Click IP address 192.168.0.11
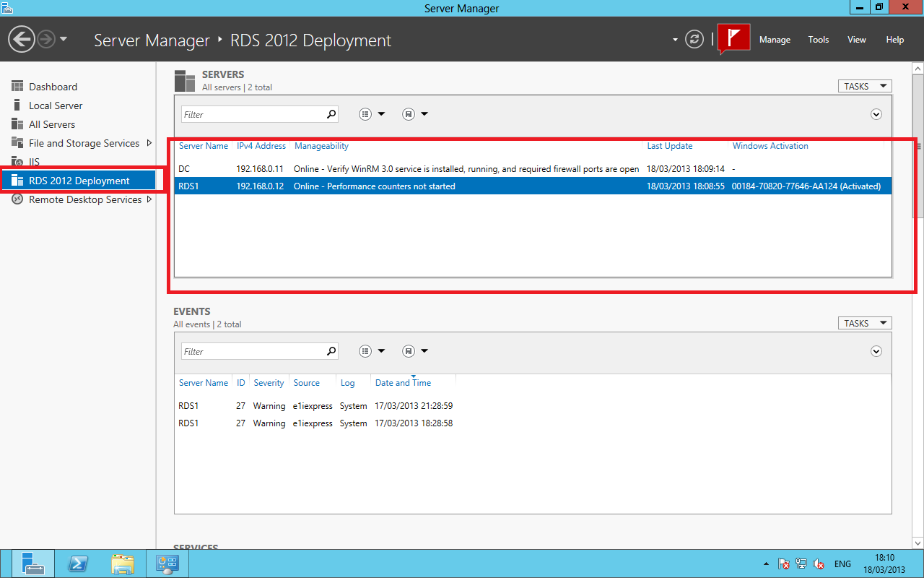This screenshot has height=578, width=924. 261,169
